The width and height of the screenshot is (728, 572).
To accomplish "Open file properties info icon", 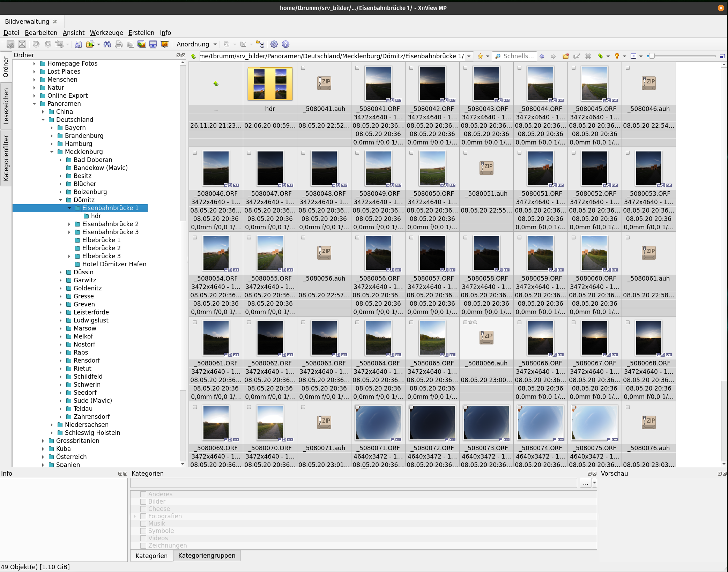I will 78,44.
